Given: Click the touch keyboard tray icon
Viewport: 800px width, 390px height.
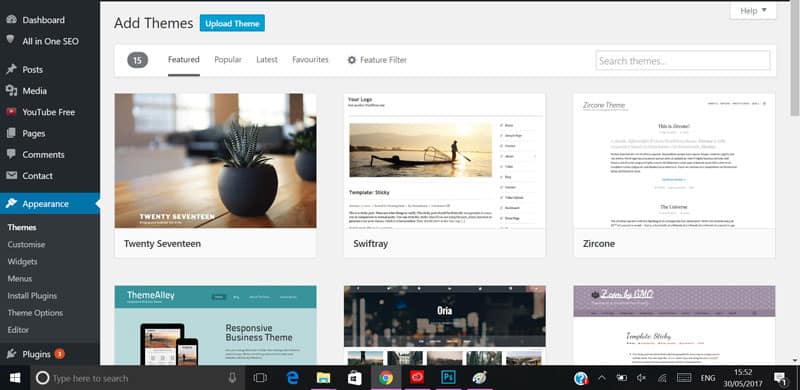Looking at the screenshot, I should (684, 378).
